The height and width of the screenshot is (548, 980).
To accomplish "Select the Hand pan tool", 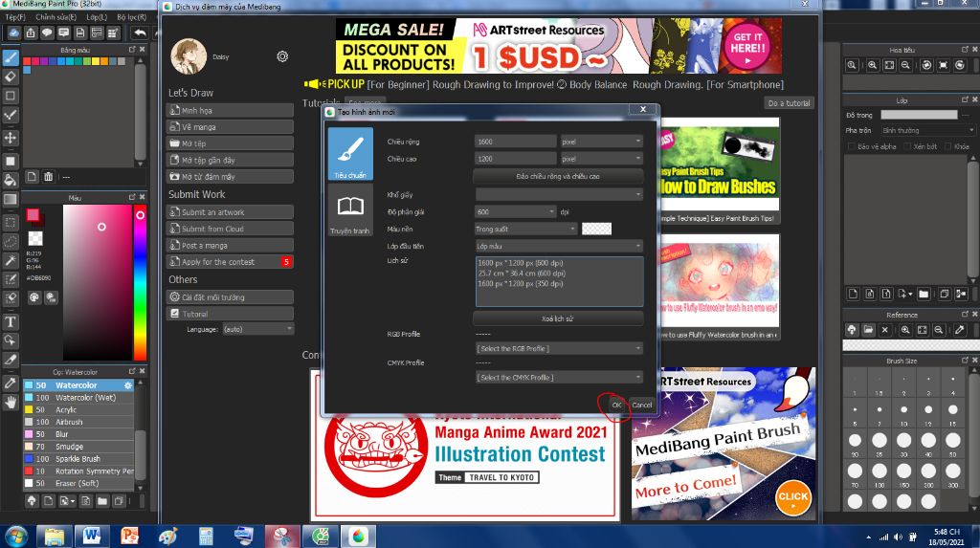I will click(11, 403).
